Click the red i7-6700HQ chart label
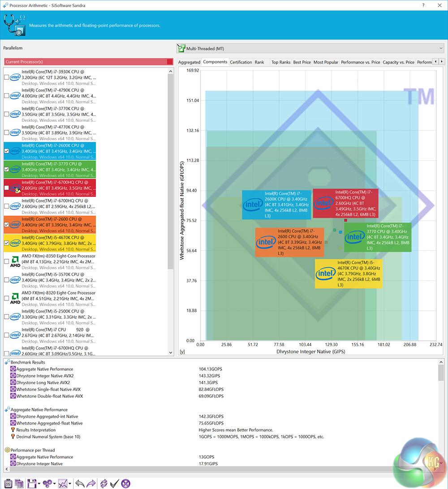This screenshot has width=448, height=489. click(346, 203)
